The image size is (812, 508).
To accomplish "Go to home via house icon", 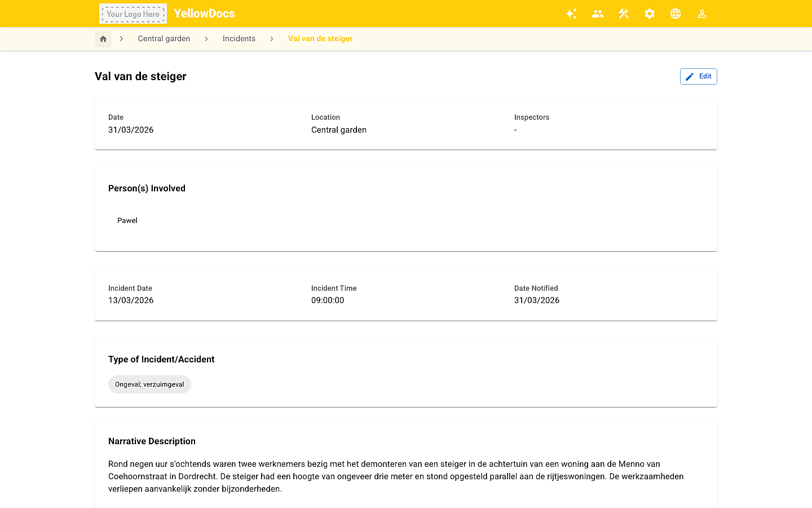I will (x=103, y=39).
